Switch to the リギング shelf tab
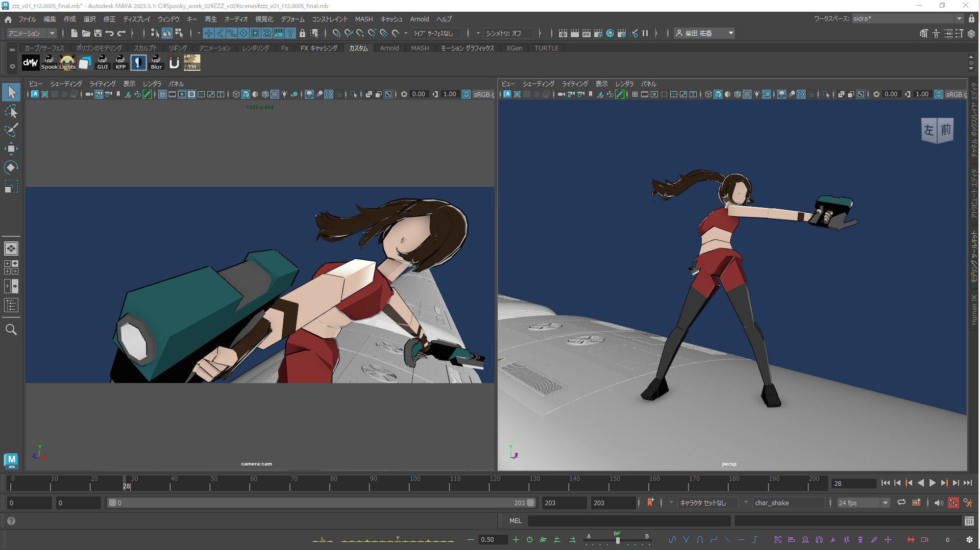 coord(178,48)
